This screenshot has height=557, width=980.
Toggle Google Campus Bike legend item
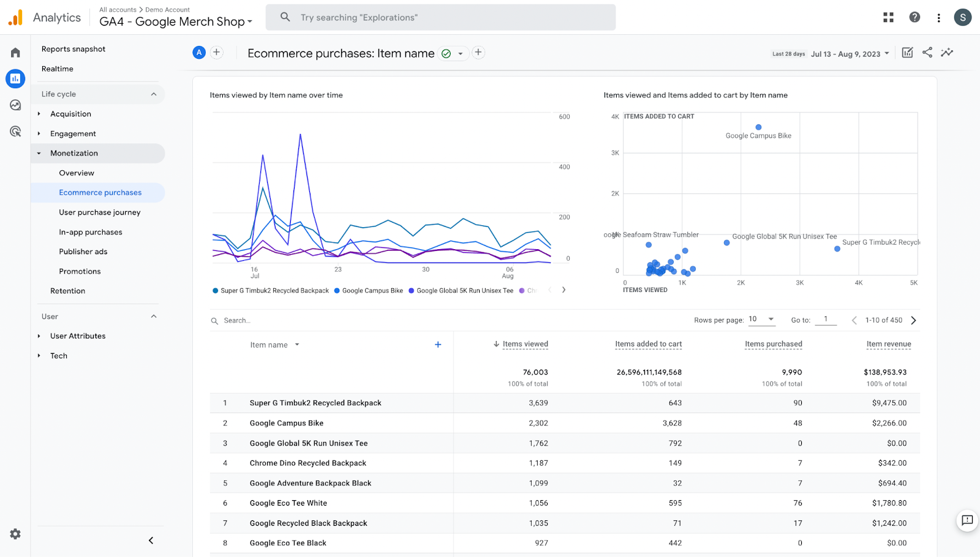click(368, 291)
